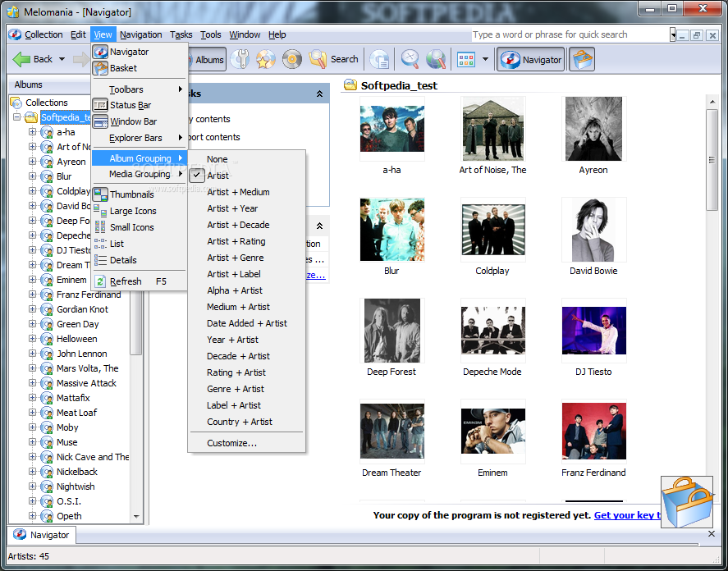Choose Date Added + Artist grouping
Screen dimensions: 728x571
click(246, 323)
